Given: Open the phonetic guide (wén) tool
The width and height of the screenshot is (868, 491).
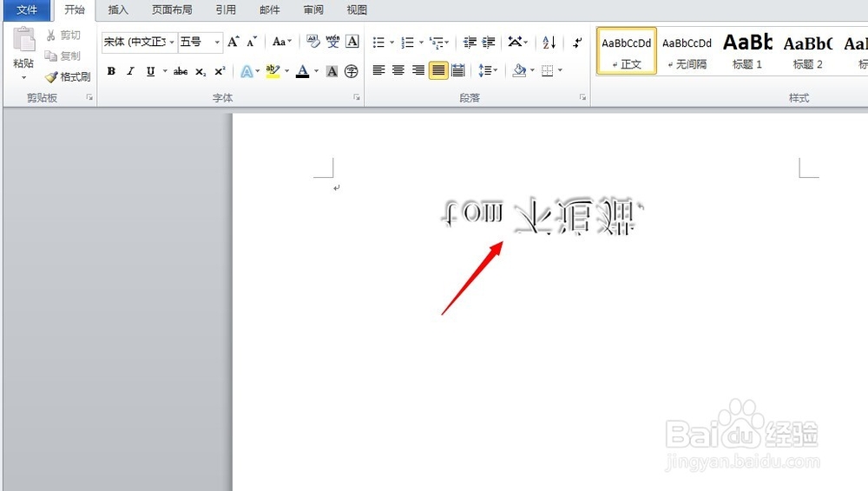Looking at the screenshot, I should [x=332, y=41].
